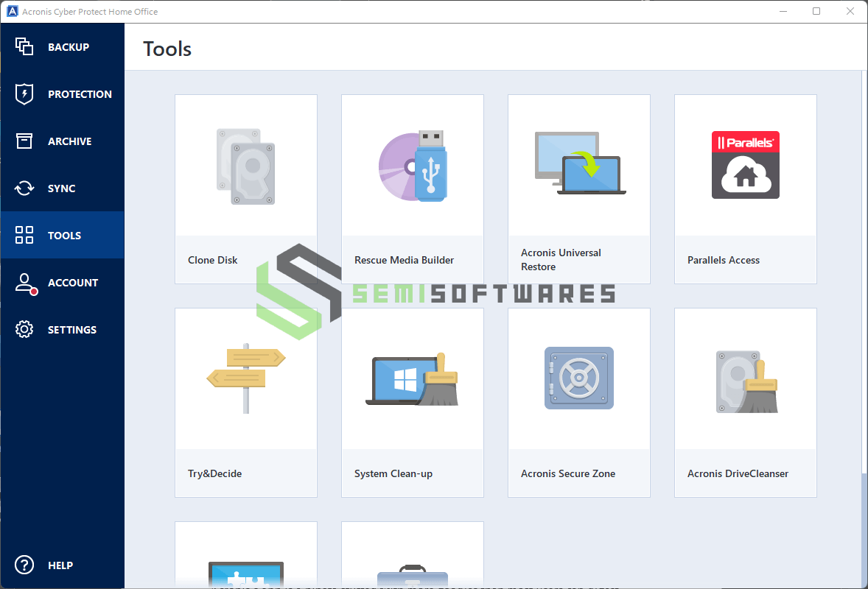
Task: Open Acronis Secure Zone safe icon
Action: [x=579, y=378]
